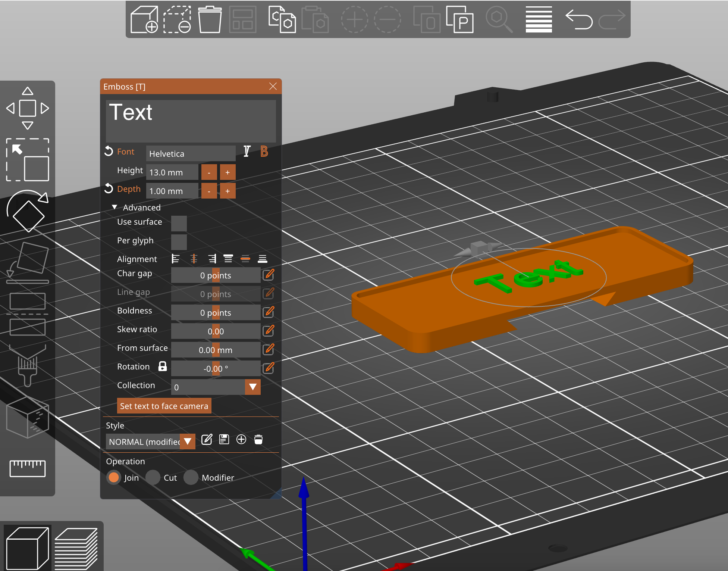Viewport: 728px width, 571px height.
Task: Select the Rotate tool in left sidebar
Action: (x=27, y=211)
